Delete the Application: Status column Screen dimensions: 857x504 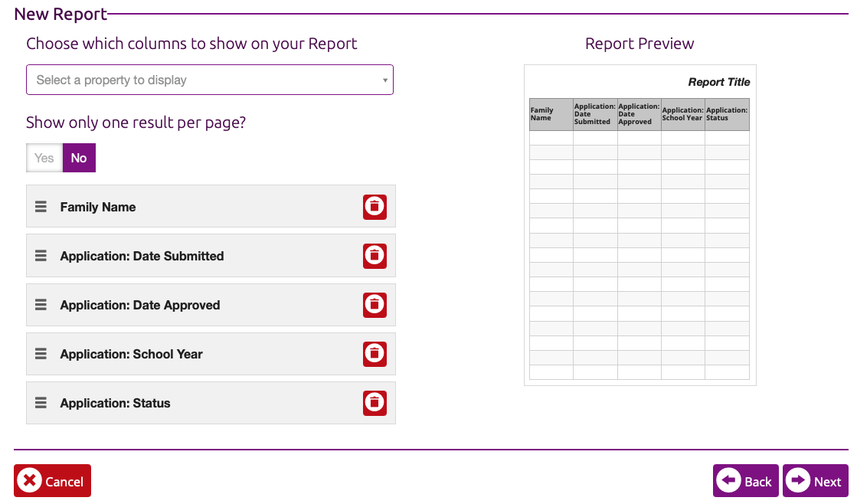pyautogui.click(x=375, y=403)
